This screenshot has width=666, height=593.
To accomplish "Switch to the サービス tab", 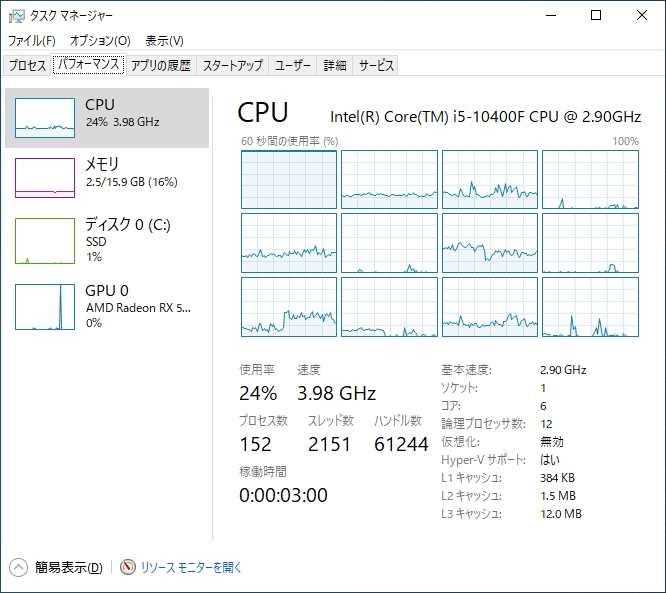I will point(376,65).
